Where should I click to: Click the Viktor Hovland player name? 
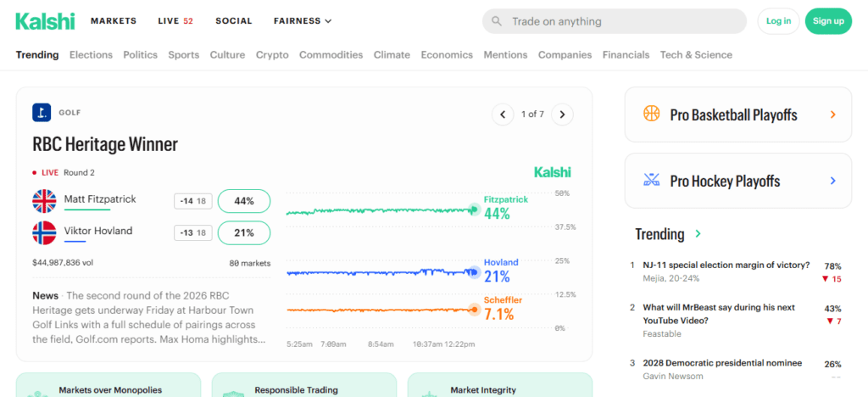click(x=98, y=231)
